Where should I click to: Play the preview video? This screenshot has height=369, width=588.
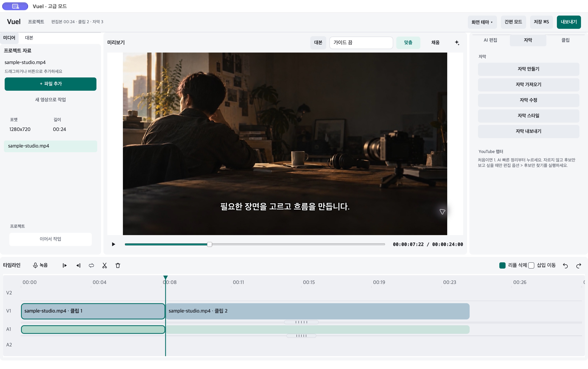click(113, 244)
